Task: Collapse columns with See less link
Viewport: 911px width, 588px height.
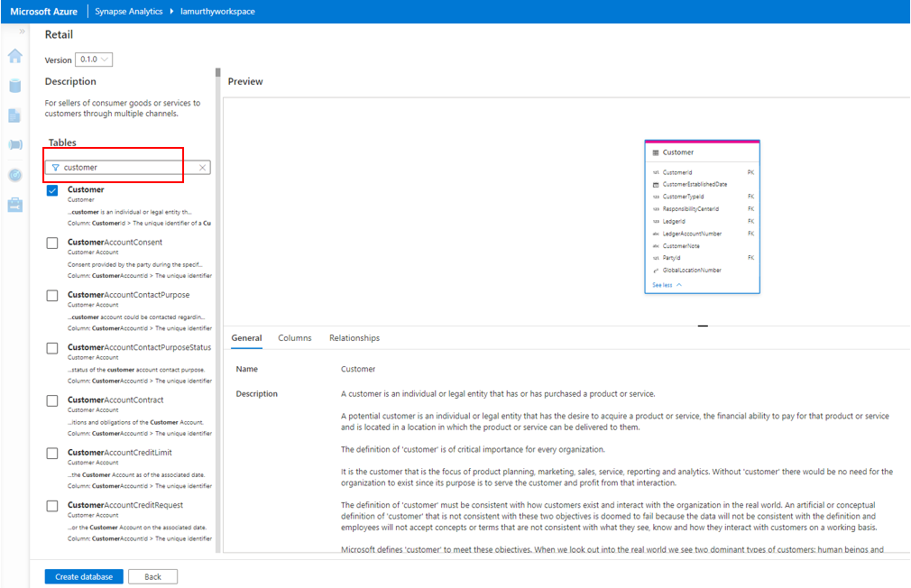Action: 667,285
